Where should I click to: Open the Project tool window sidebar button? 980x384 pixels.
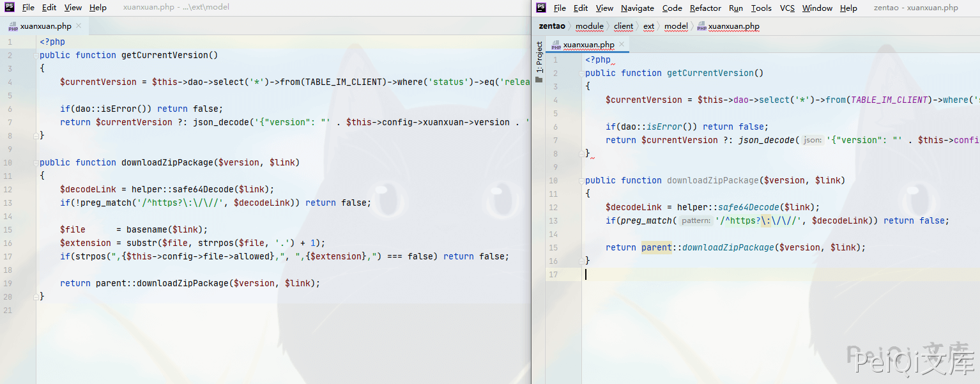tap(539, 56)
